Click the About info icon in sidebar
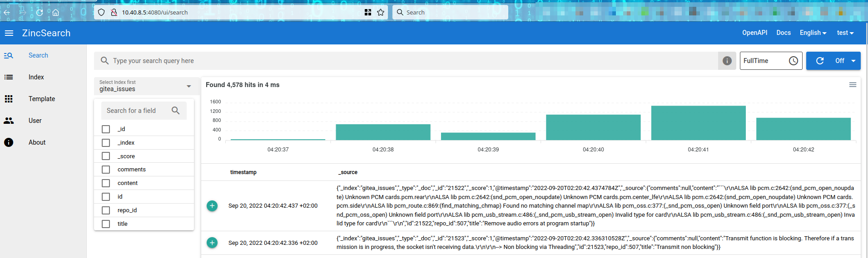868x258 pixels. click(9, 142)
